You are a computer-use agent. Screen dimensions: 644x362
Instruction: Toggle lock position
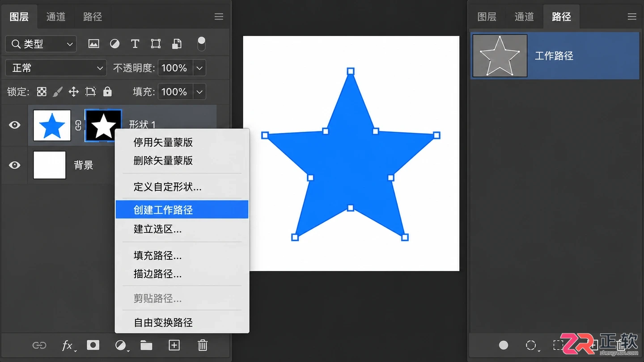[x=74, y=92]
